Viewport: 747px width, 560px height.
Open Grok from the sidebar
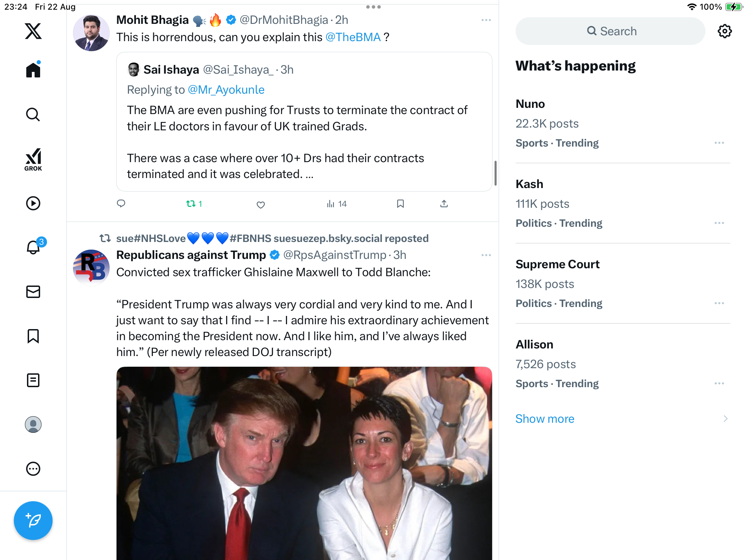click(33, 159)
